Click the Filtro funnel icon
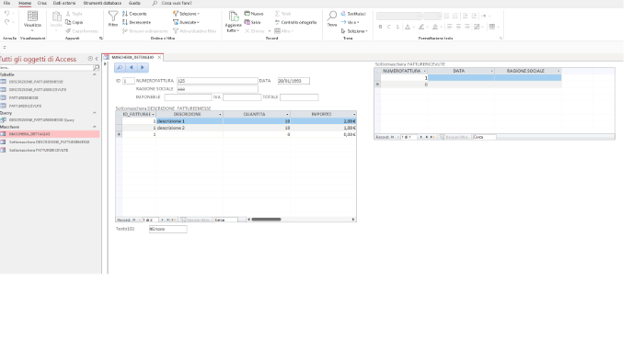Viewport: 644px width, 362px height. [x=113, y=18]
